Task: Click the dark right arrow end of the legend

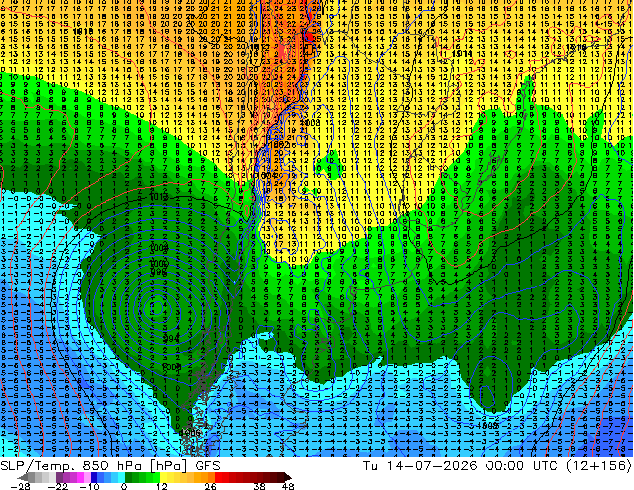Action: pyautogui.click(x=287, y=477)
